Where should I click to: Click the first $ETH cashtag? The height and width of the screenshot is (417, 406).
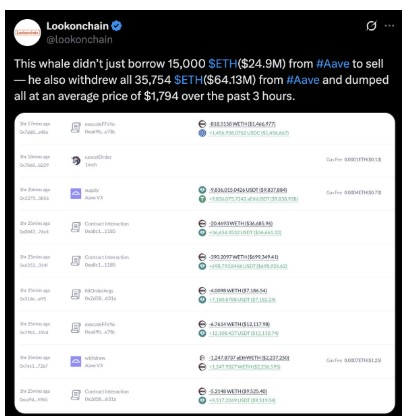point(223,63)
